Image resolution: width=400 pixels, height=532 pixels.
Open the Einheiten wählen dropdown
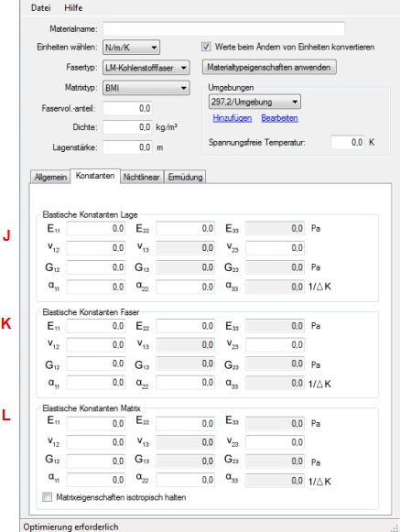coord(131,48)
